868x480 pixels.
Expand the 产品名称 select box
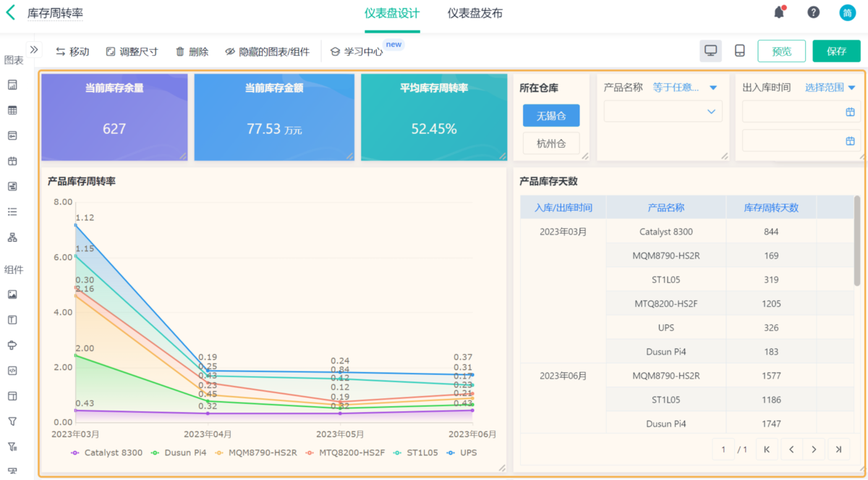pyautogui.click(x=663, y=111)
